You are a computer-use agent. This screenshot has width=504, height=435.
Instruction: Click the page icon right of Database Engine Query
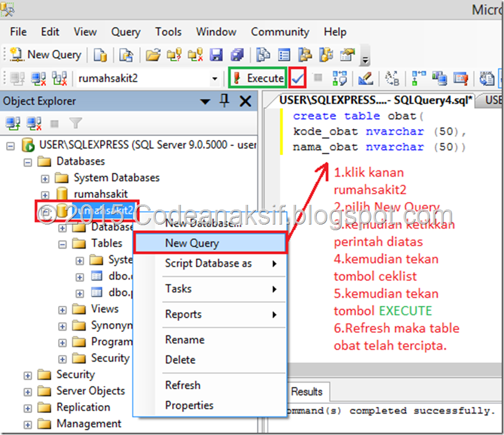click(126, 55)
